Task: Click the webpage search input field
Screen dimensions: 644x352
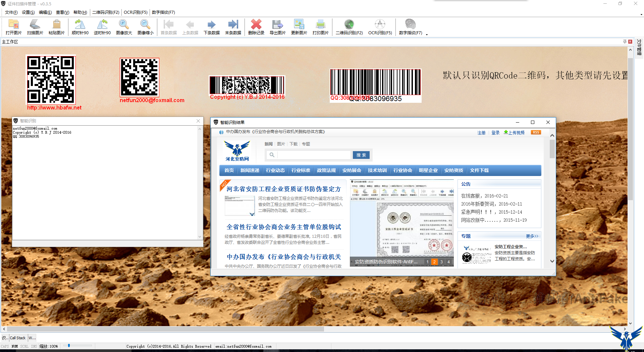Action: pyautogui.click(x=314, y=155)
